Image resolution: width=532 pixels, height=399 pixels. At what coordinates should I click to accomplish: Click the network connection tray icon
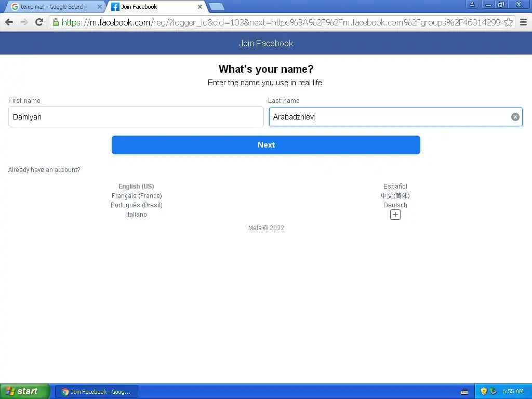click(x=494, y=392)
